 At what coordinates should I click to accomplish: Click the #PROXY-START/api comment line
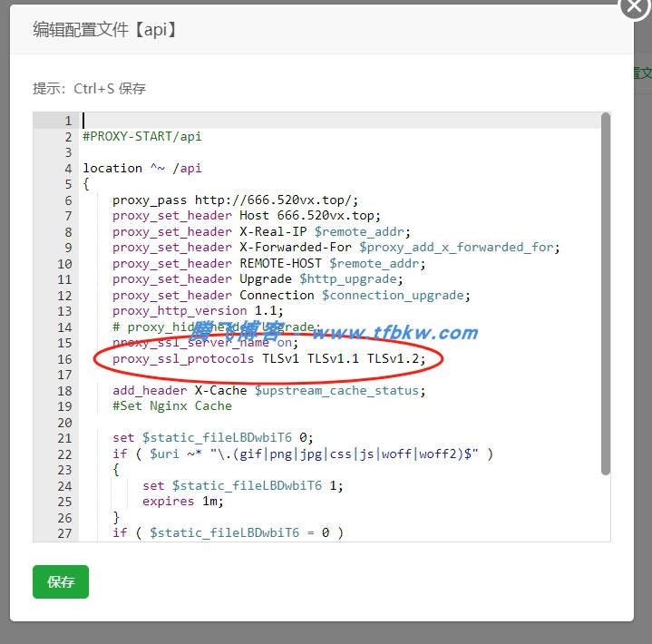[142, 136]
